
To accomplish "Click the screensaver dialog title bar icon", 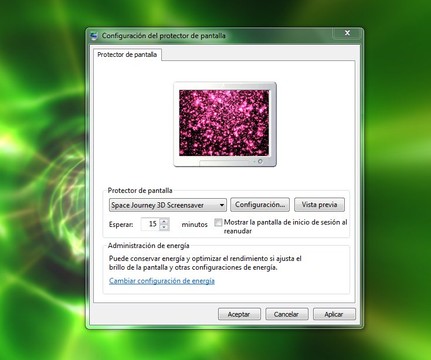I will tap(94, 36).
